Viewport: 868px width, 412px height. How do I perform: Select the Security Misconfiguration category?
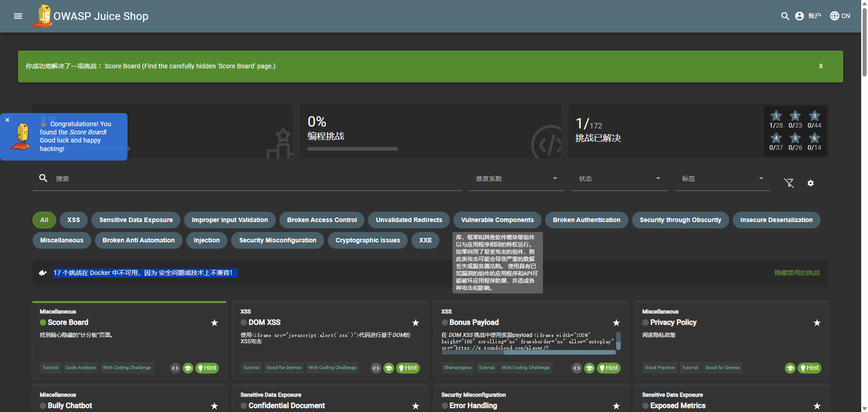(278, 241)
